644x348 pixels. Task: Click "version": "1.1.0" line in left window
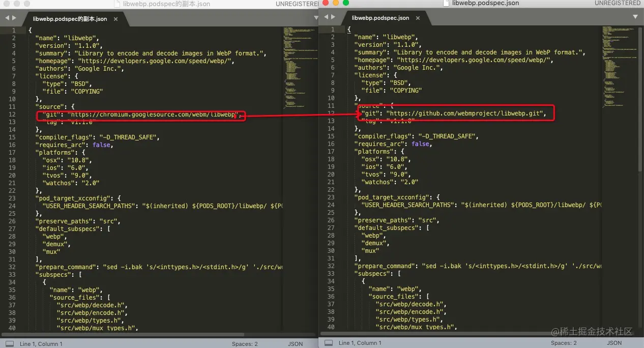click(69, 45)
